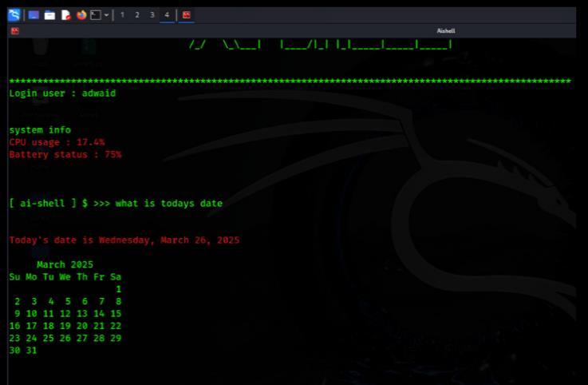Image resolution: width=588 pixels, height=385 pixels.
Task: Switch to workspace 2
Action: [x=137, y=15]
